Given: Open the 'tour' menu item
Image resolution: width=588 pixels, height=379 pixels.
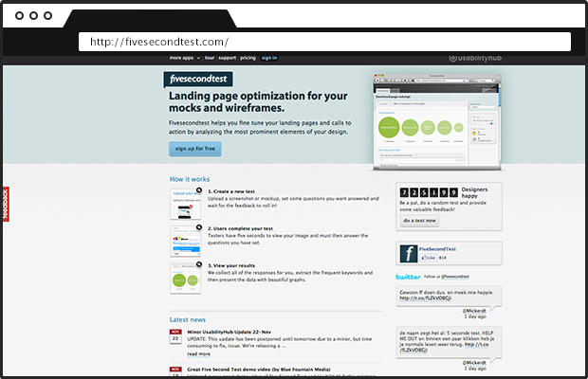Looking at the screenshot, I should (x=210, y=58).
